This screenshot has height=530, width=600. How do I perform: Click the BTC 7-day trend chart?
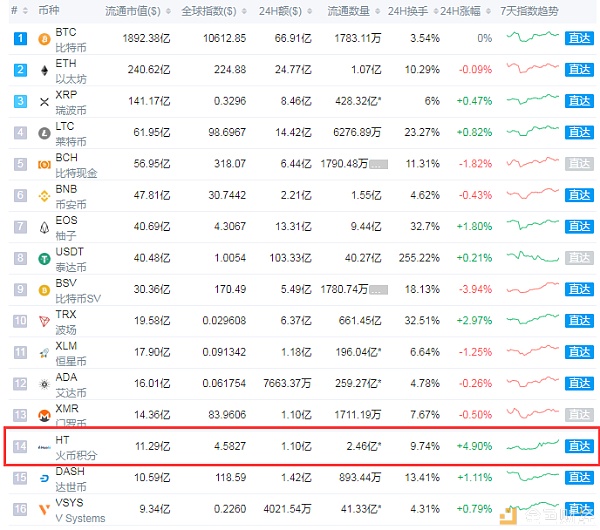click(532, 37)
